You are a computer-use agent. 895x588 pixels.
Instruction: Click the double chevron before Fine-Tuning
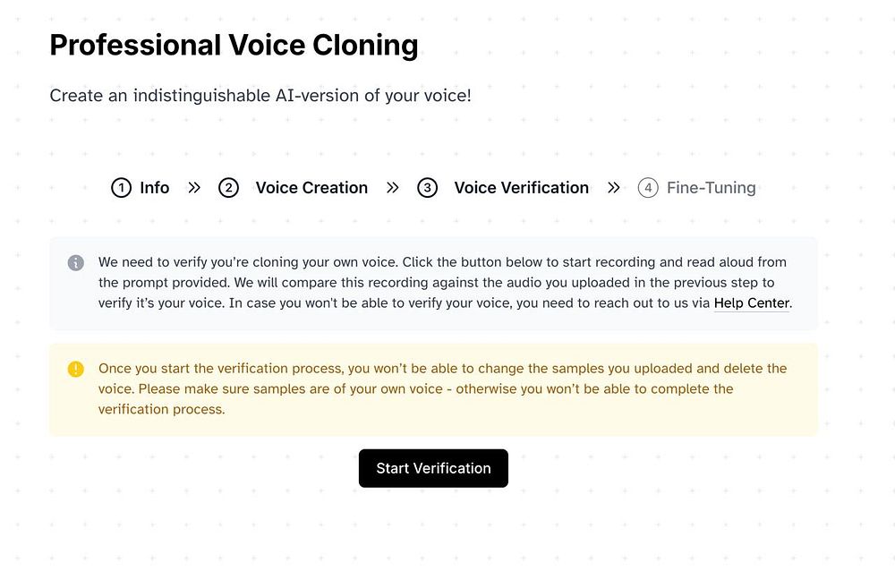point(614,188)
